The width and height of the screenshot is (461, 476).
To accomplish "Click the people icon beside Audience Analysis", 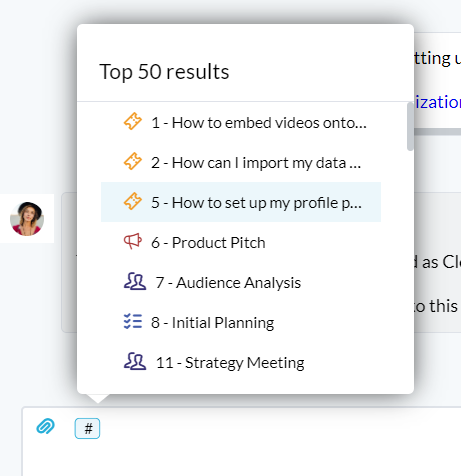I will pyautogui.click(x=135, y=282).
